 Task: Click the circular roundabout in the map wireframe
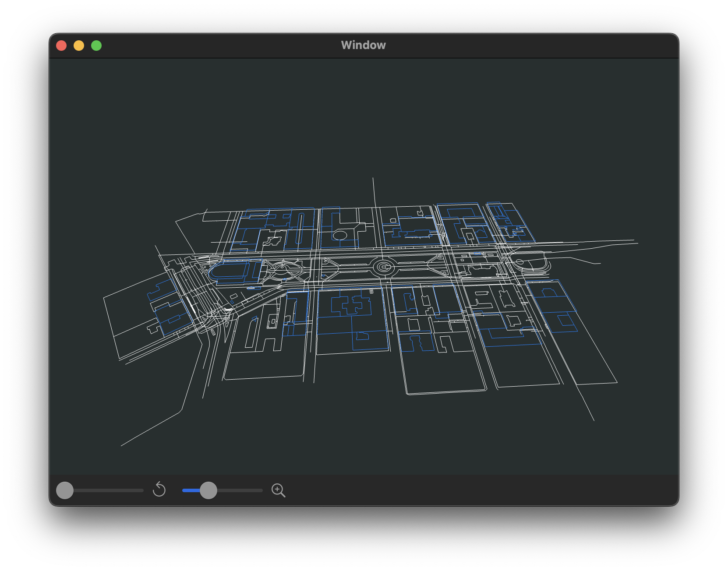pyautogui.click(x=384, y=267)
